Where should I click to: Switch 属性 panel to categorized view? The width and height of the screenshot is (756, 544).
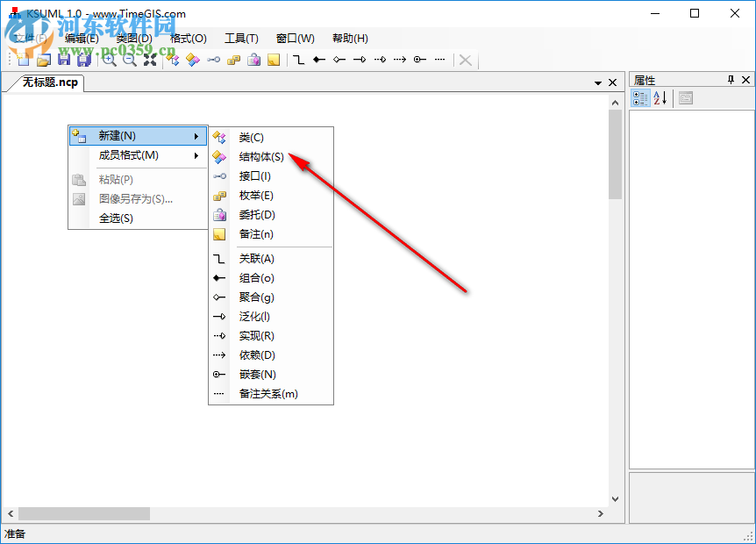[641, 97]
